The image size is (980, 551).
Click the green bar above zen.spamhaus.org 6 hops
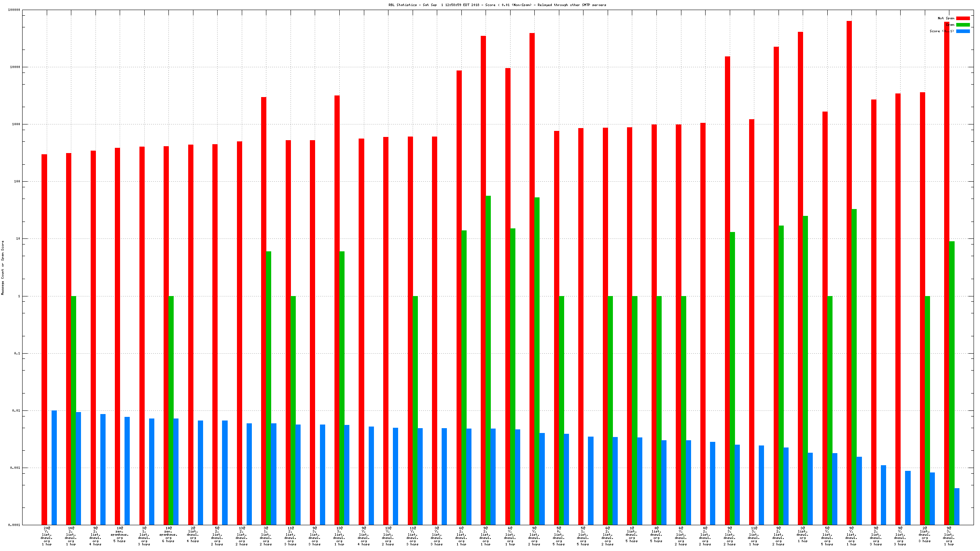coord(171,410)
